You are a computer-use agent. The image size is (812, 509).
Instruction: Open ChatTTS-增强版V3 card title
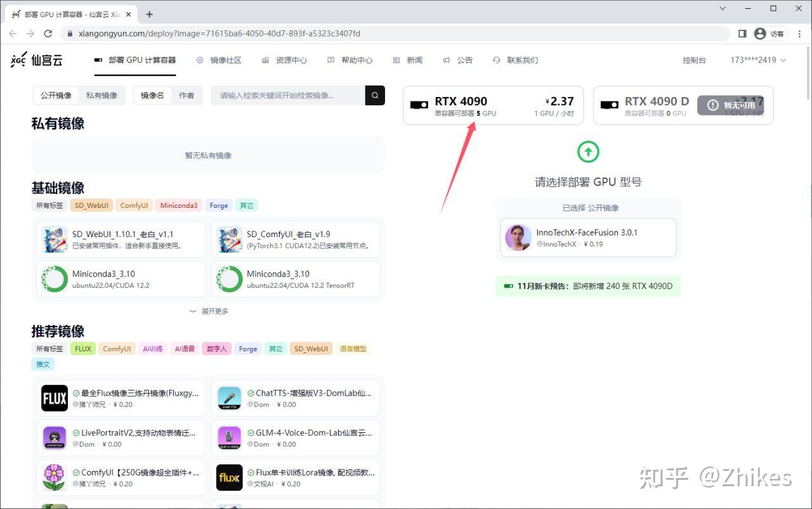(313, 393)
